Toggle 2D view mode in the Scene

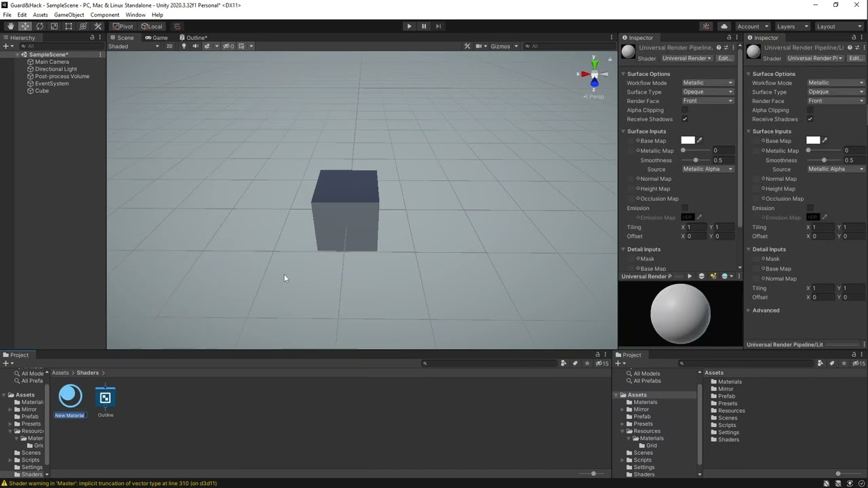coord(170,46)
